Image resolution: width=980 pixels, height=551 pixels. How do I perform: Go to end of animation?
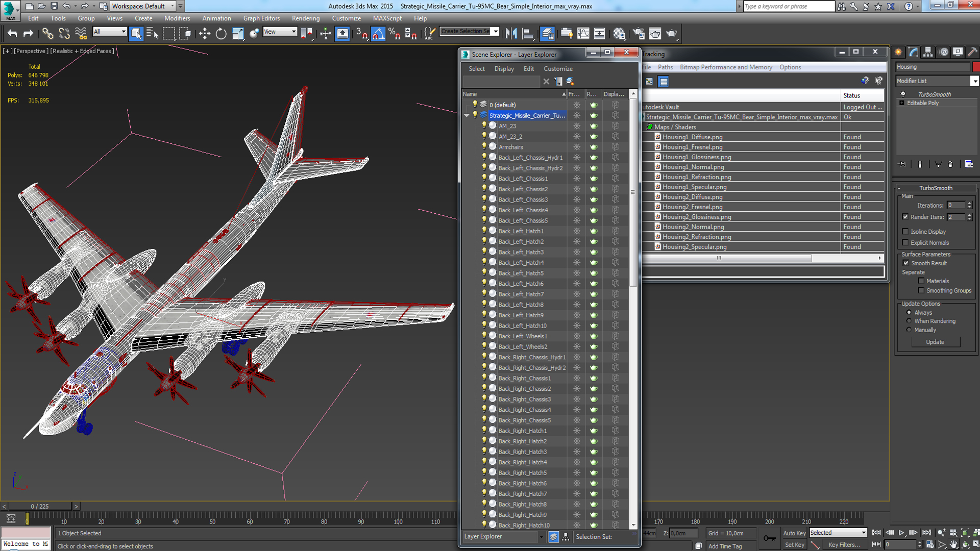926,533
